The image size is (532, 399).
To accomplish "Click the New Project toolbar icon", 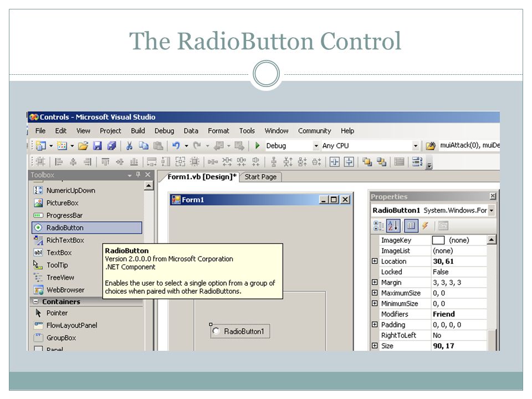I will tap(41, 146).
